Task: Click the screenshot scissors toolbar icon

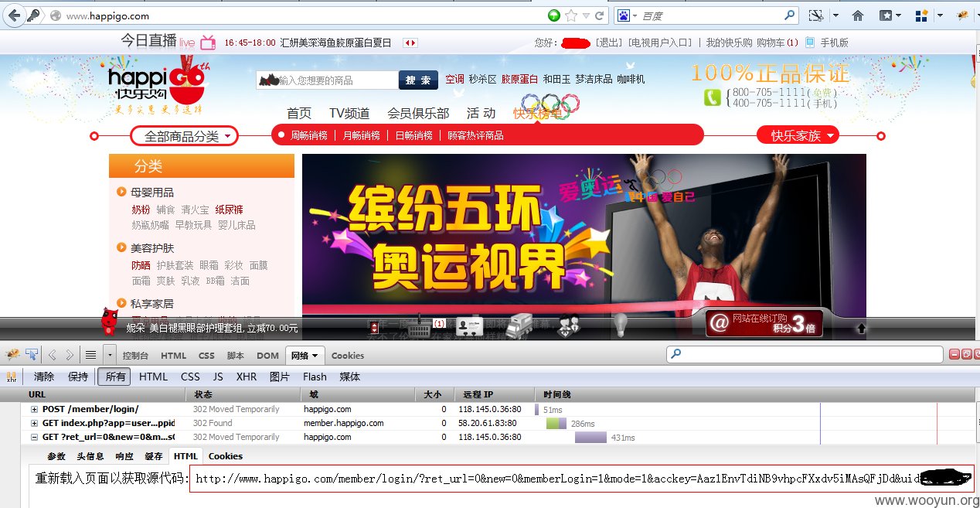Action: 815,15
